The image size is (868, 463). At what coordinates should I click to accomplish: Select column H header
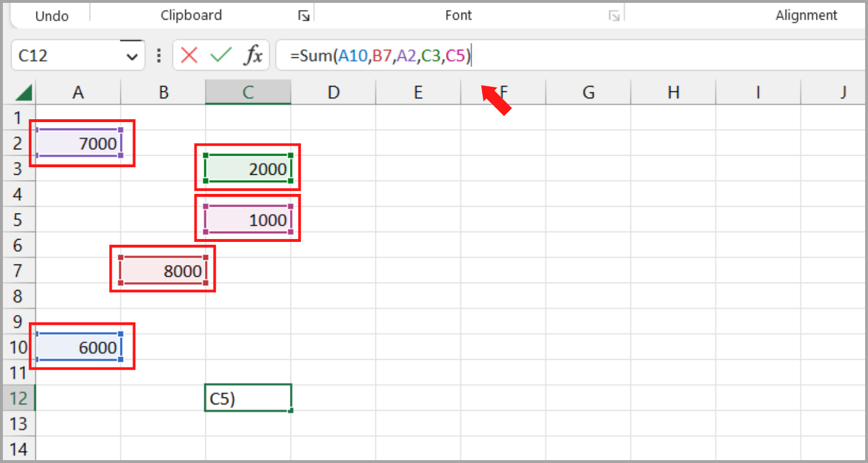(674, 92)
